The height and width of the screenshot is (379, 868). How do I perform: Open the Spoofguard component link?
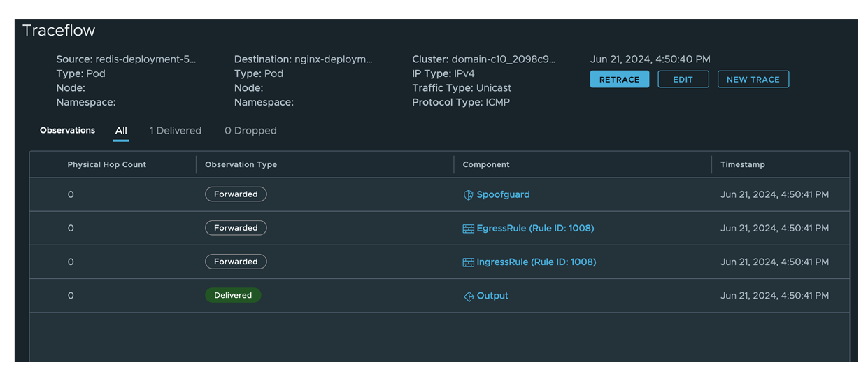503,195
